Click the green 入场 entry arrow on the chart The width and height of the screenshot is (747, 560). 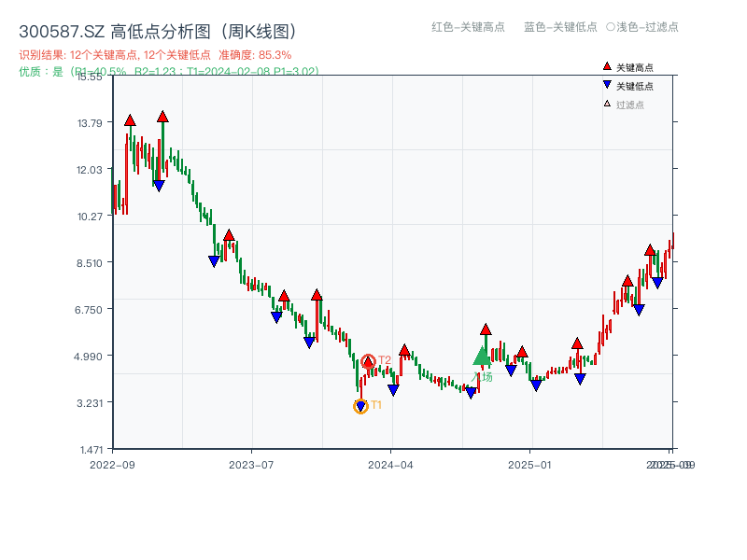tap(482, 357)
